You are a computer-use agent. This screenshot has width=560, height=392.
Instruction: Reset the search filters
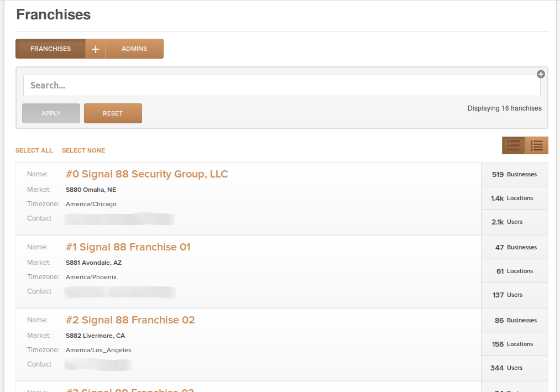[113, 113]
